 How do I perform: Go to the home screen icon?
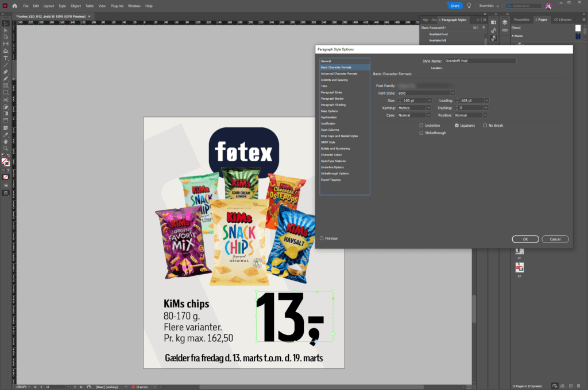point(14,6)
